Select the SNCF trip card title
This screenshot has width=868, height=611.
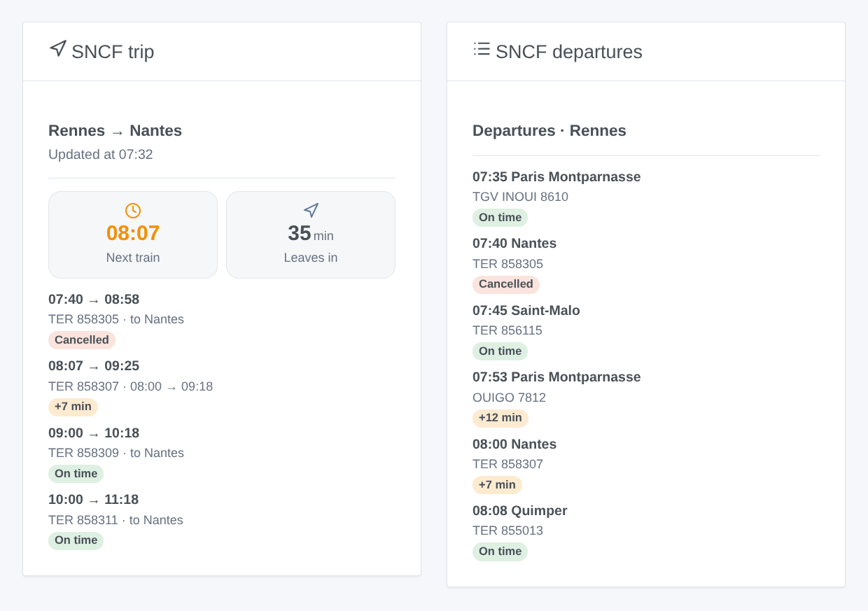113,52
